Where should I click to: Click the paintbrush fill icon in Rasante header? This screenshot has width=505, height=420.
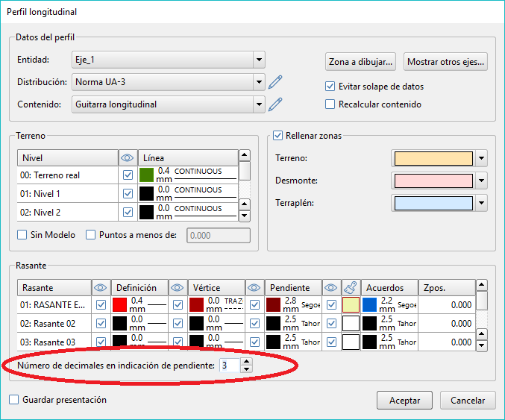click(x=349, y=288)
